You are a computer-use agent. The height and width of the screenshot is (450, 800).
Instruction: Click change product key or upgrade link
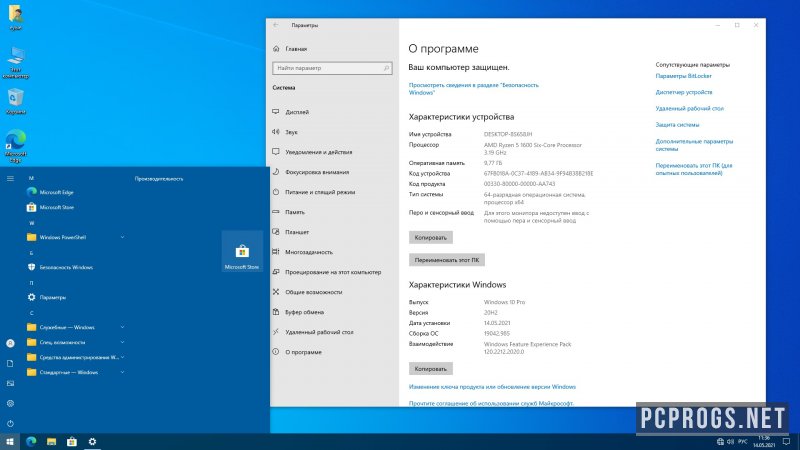click(x=492, y=387)
